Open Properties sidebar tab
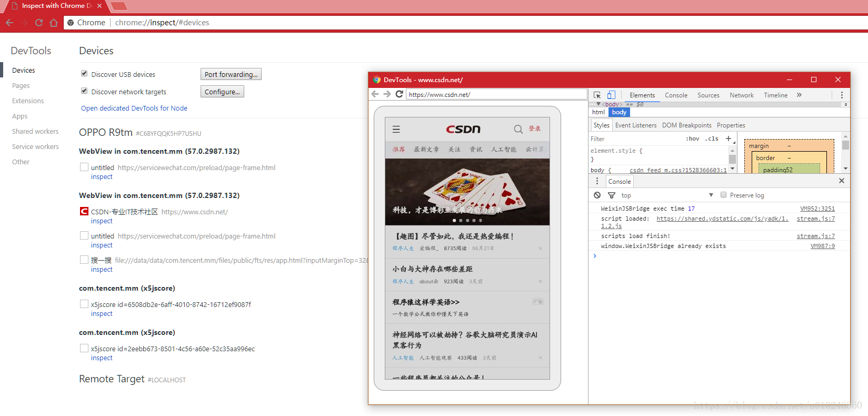The height and width of the screenshot is (416, 868). click(x=731, y=125)
